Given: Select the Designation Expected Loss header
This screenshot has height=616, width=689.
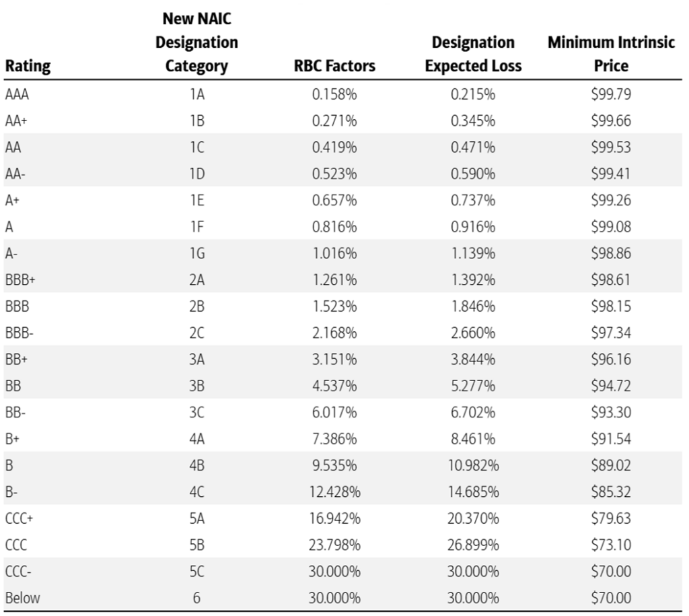Looking at the screenshot, I should [x=473, y=54].
